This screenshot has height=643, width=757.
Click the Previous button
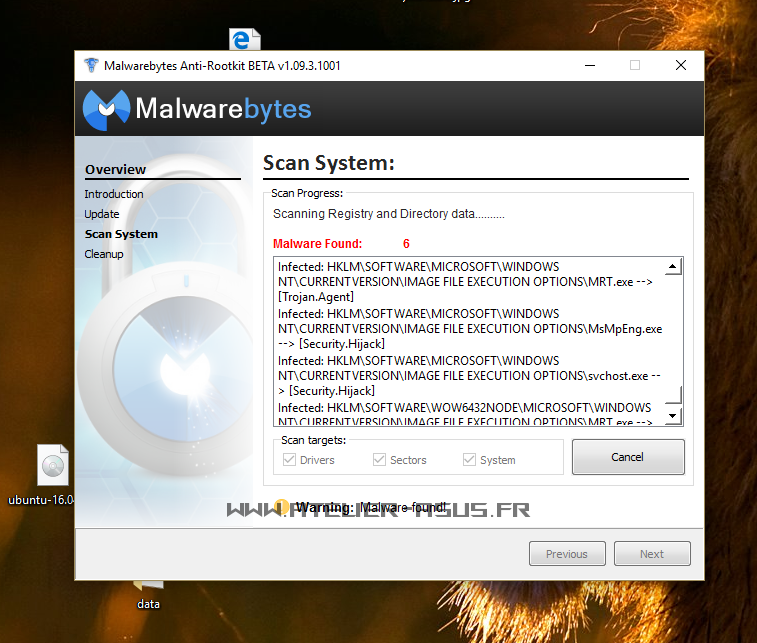pyautogui.click(x=566, y=554)
